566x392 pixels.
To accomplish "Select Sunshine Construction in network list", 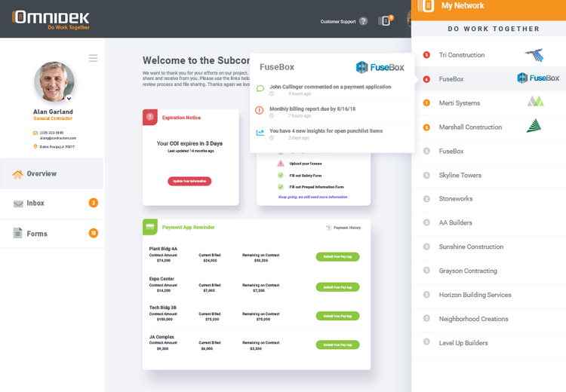I will (x=489, y=247).
